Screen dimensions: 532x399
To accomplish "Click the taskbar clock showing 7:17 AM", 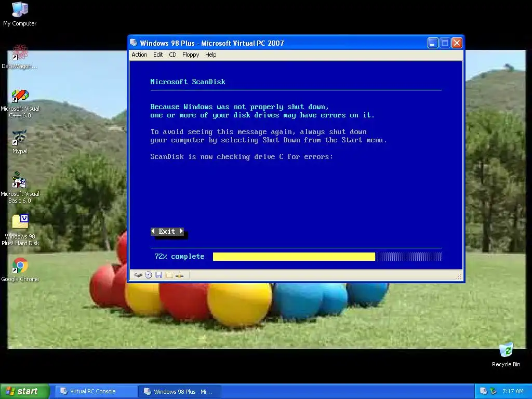I will point(513,391).
